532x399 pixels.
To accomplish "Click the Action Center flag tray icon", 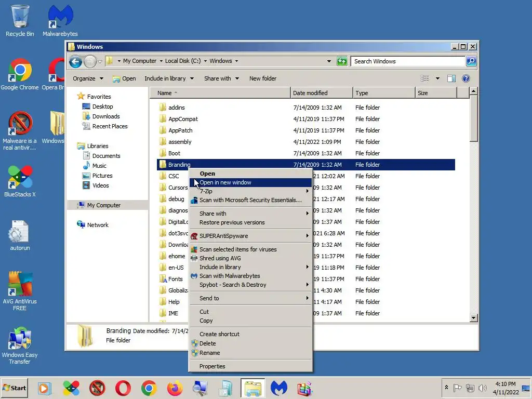I will (457, 388).
